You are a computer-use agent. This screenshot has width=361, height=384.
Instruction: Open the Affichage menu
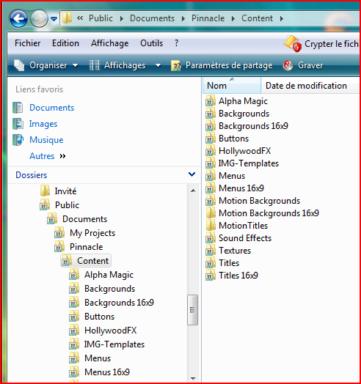(x=110, y=43)
